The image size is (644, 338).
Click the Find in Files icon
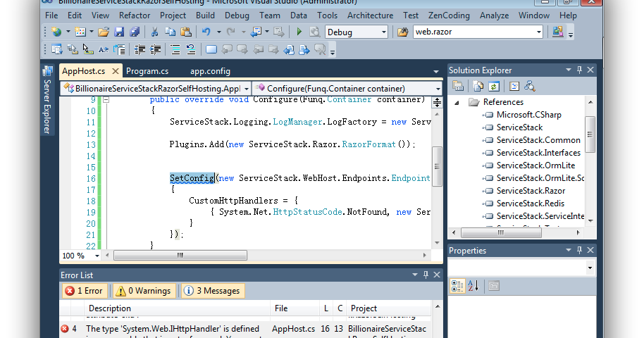(x=402, y=32)
